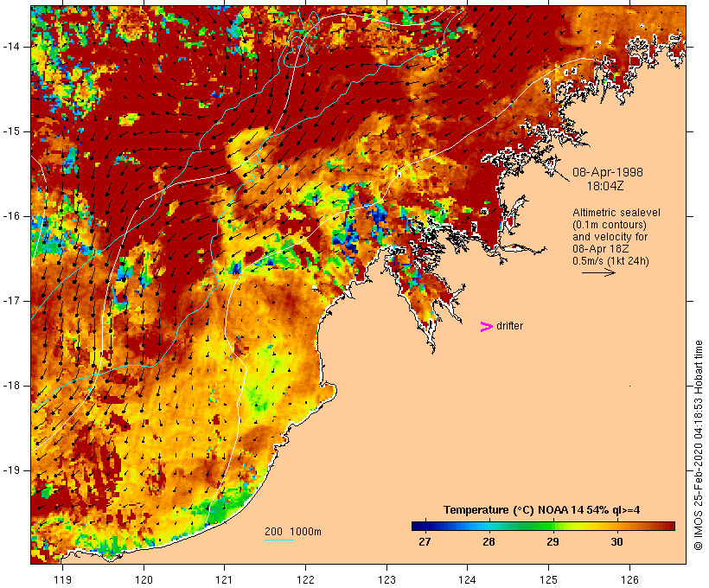709x588 pixels.
Task: Click the date '08-Apr-1998' text
Action: [608, 172]
